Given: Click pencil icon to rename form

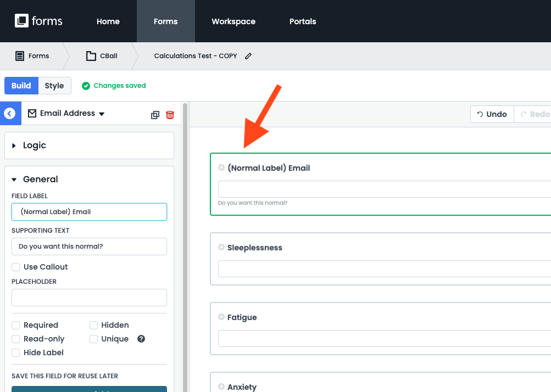Looking at the screenshot, I should tap(248, 56).
